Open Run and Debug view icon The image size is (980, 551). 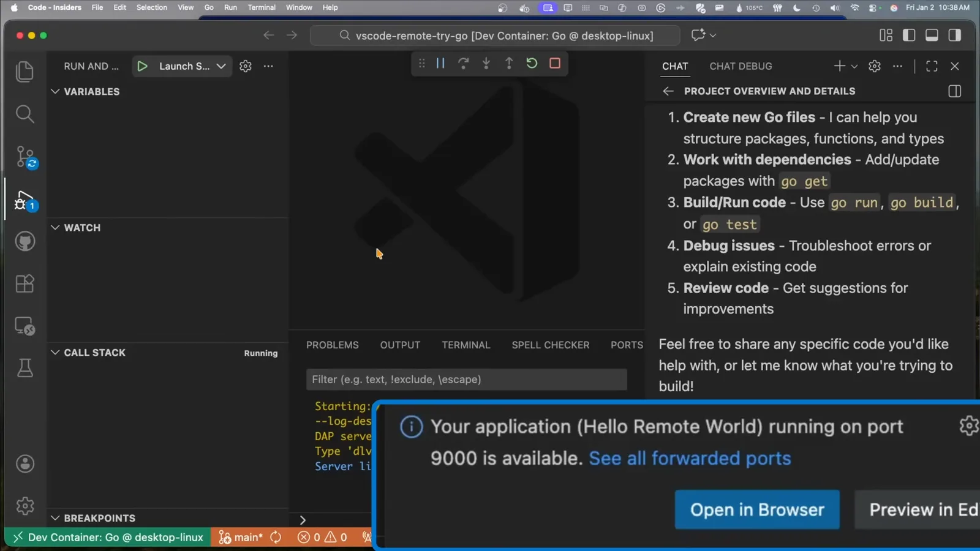tap(26, 200)
